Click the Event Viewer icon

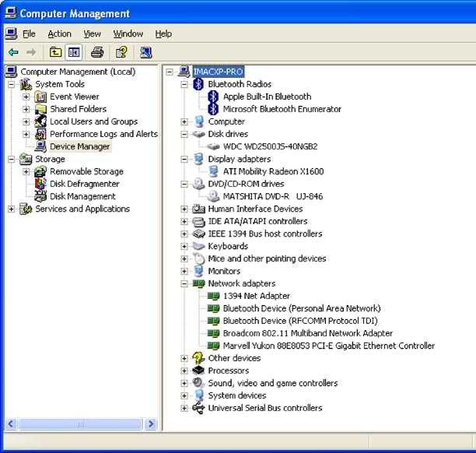pos(40,97)
